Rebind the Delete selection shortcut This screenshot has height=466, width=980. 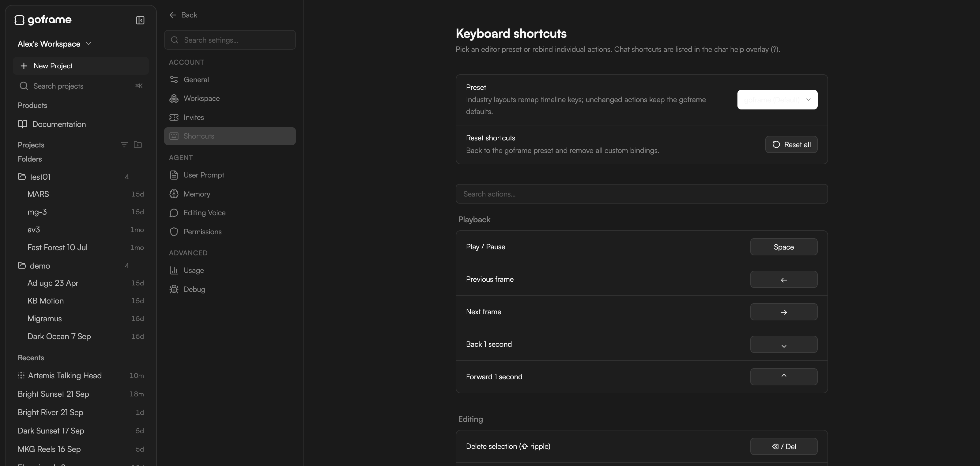[x=784, y=446]
